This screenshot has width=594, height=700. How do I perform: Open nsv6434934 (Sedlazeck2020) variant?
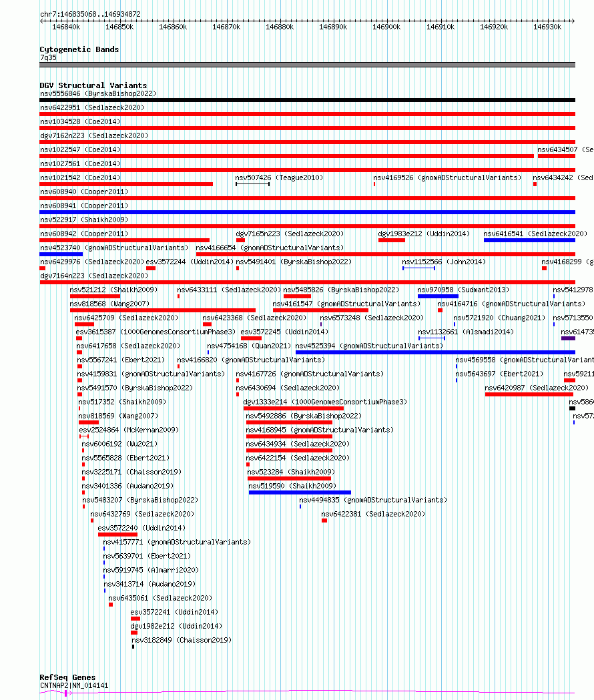point(298,444)
